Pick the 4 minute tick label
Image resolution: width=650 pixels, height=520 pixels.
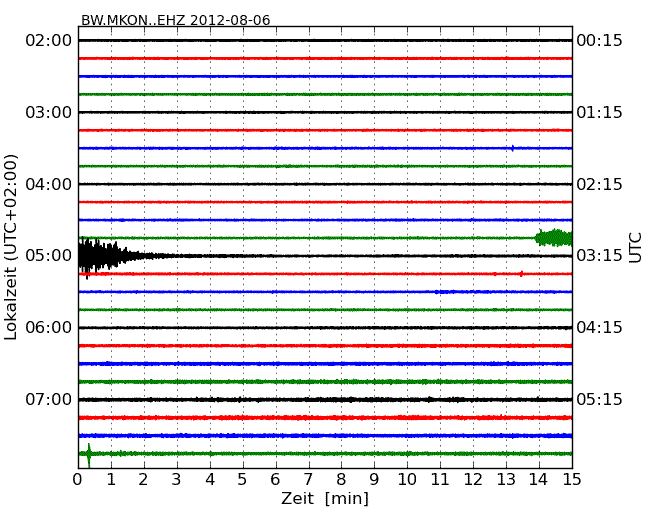pyautogui.click(x=210, y=480)
